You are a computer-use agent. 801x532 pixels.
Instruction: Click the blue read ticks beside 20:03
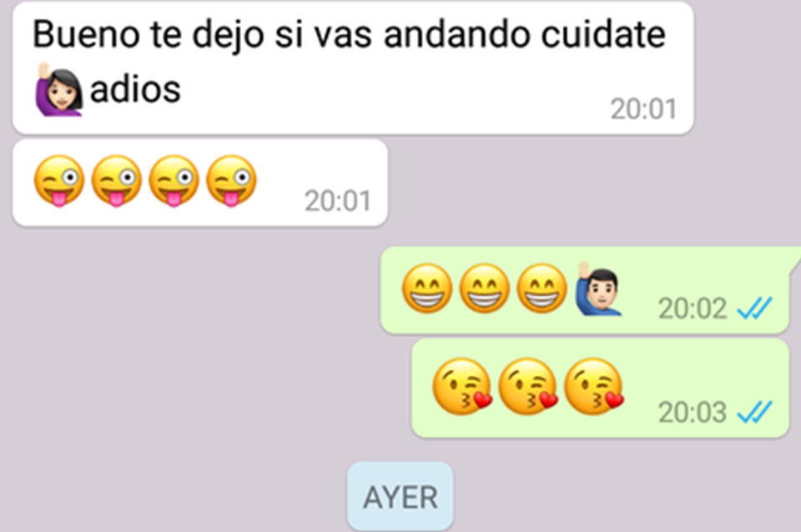tap(754, 412)
